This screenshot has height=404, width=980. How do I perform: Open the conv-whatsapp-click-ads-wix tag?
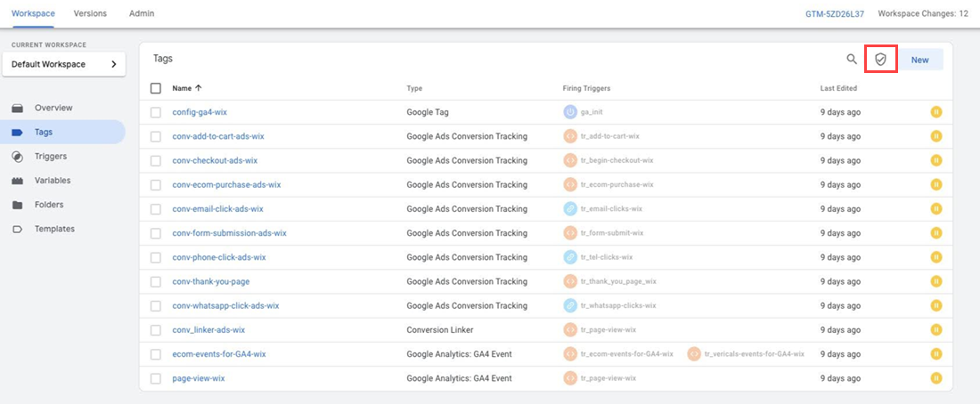(225, 306)
